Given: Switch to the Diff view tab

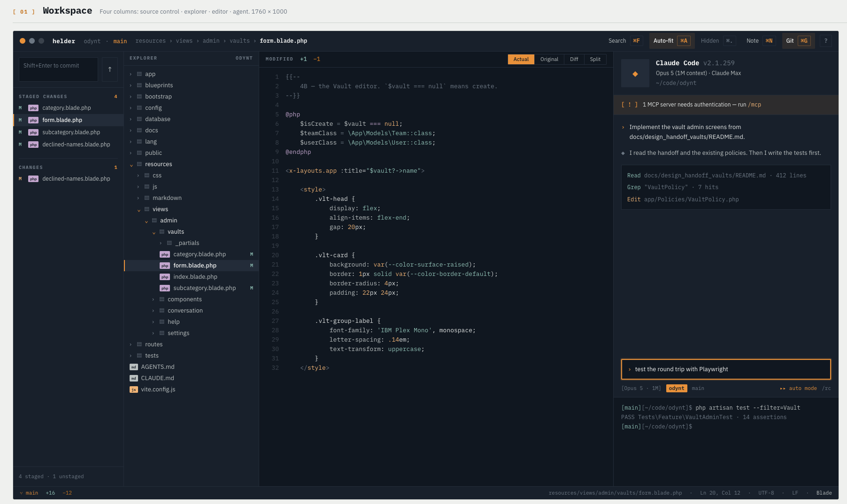Looking at the screenshot, I should coord(574,59).
